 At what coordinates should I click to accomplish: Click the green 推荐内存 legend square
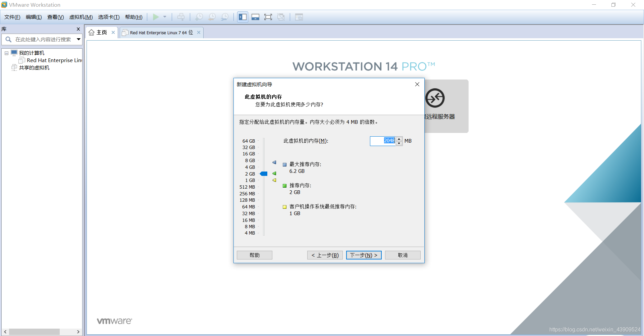284,186
